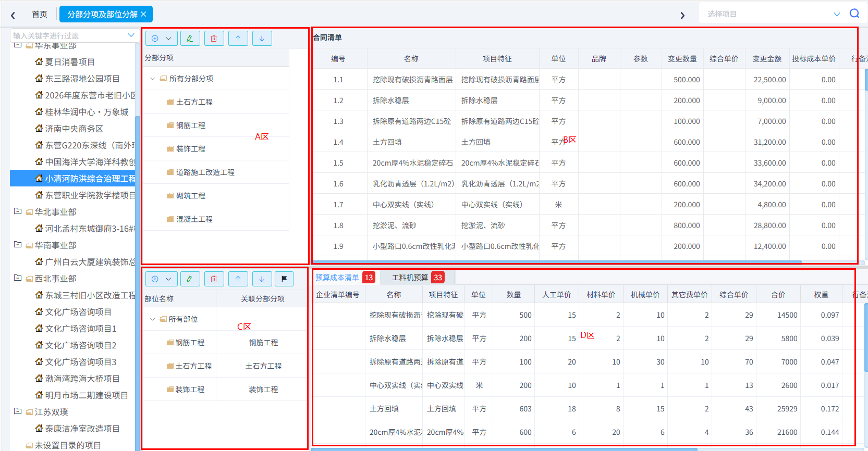Click the down arrow in the 部位名称 toolbar
Screen dimensions: 868x451
tap(262, 279)
